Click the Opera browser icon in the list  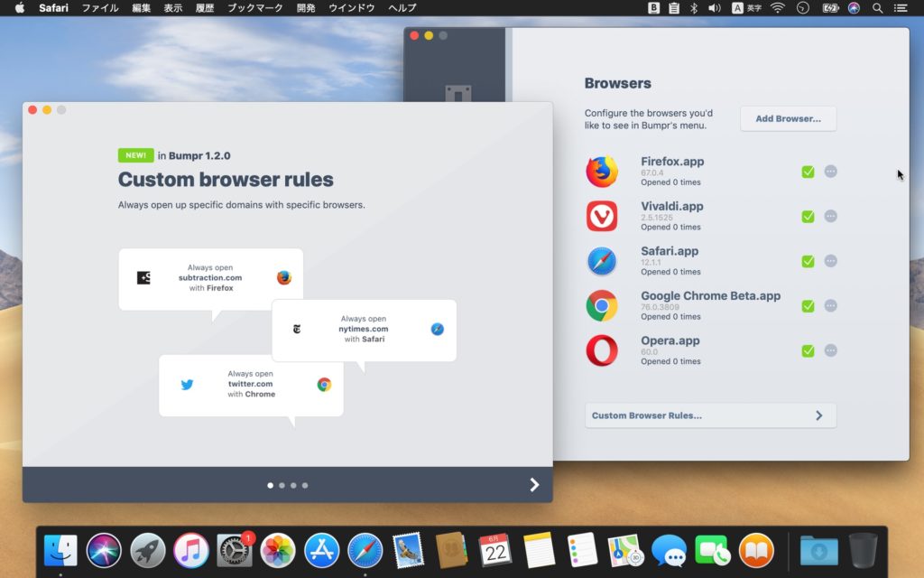602,350
